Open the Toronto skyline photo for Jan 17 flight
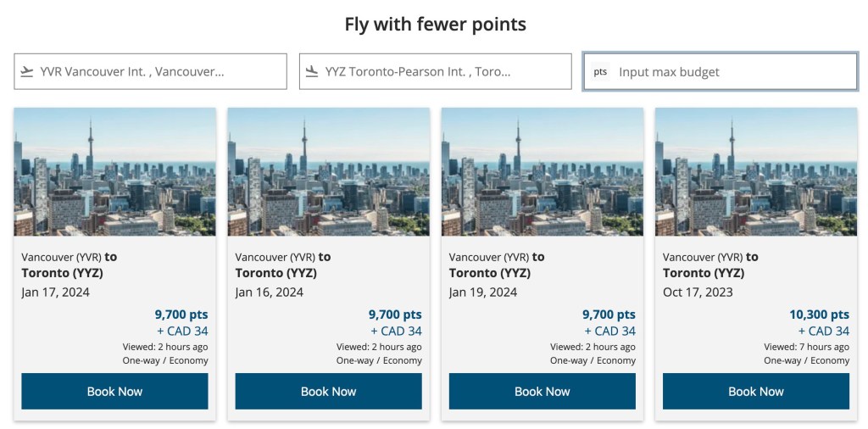 (114, 171)
